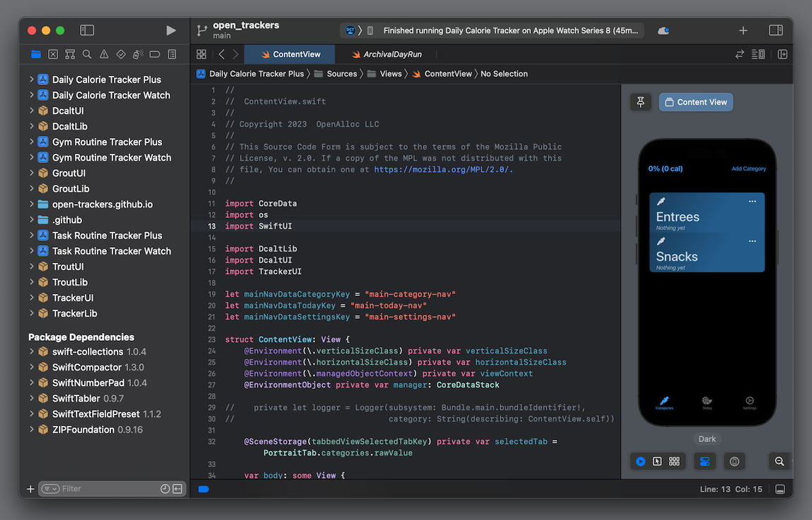Expand the Gym Routine Tracker Plus project
812x520 pixels.
[x=32, y=142]
